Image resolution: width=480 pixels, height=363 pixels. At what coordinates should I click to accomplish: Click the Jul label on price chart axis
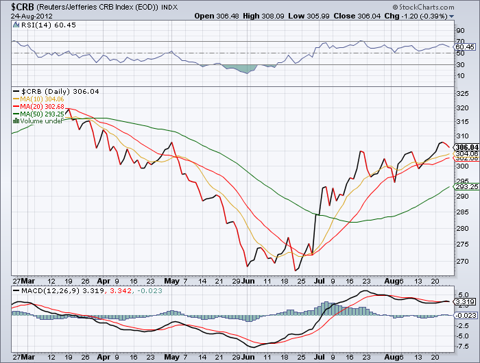point(319,281)
